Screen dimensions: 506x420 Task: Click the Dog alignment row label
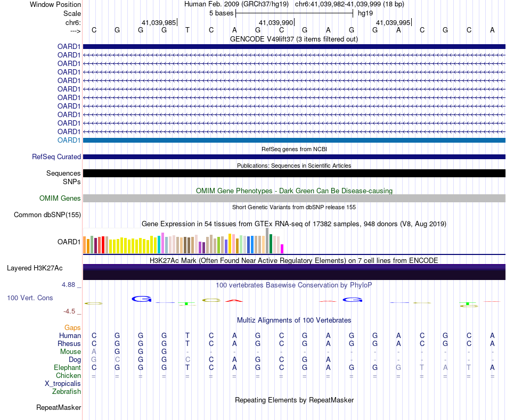click(75, 360)
